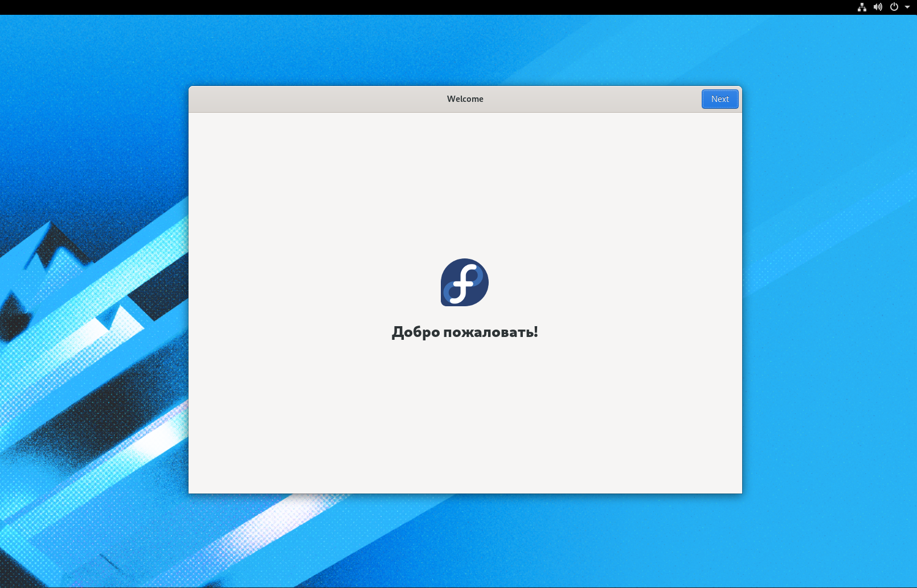This screenshot has width=917, height=588.
Task: Click the Fedora logo in the Welcome window
Action: click(x=465, y=282)
